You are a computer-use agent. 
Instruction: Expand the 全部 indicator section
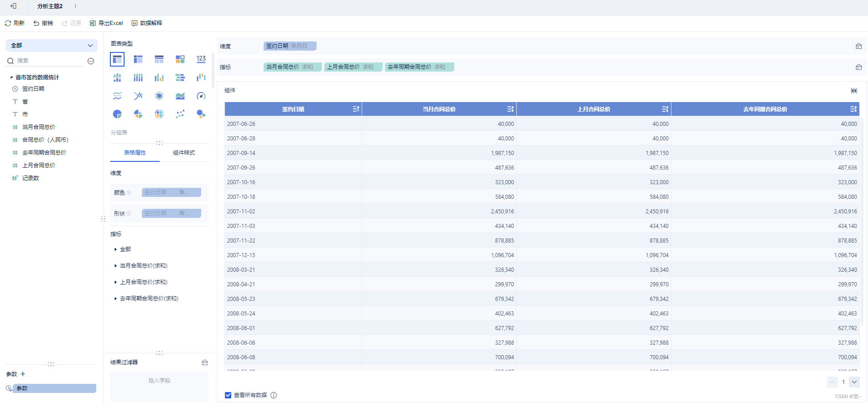[115, 249]
